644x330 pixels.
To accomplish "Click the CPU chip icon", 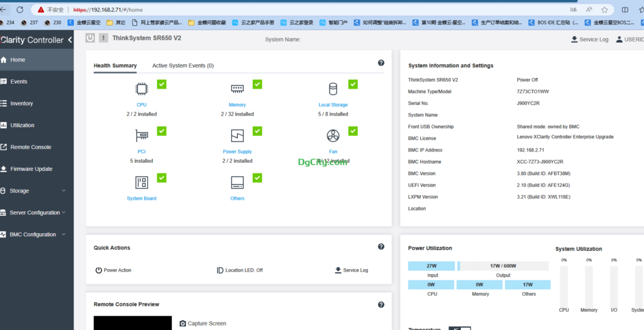I will tap(142, 89).
